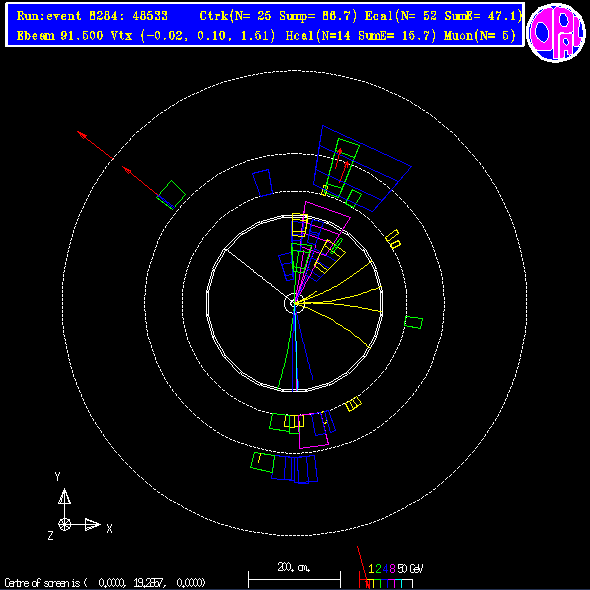Click the yellow 1 GeV legend box
Image resolution: width=590 pixels, height=590 pixels.
pyautogui.click(x=371, y=584)
